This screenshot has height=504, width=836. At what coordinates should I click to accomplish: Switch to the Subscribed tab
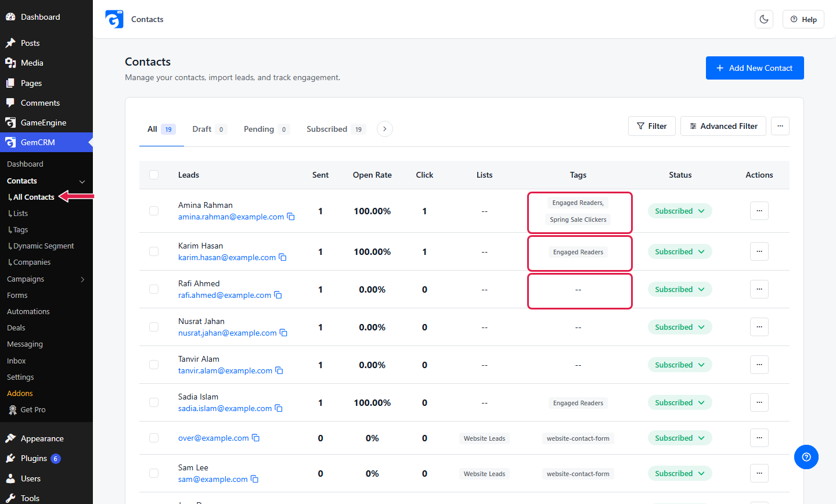pos(336,129)
